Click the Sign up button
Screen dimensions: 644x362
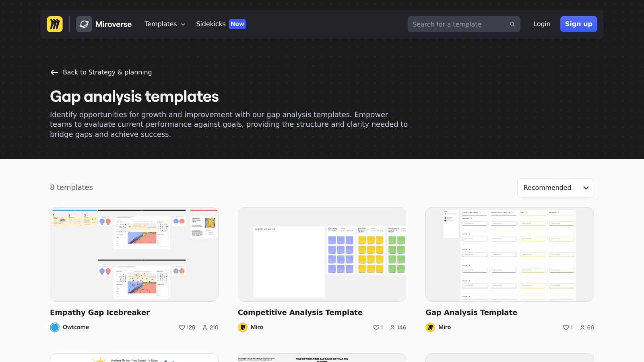[578, 24]
